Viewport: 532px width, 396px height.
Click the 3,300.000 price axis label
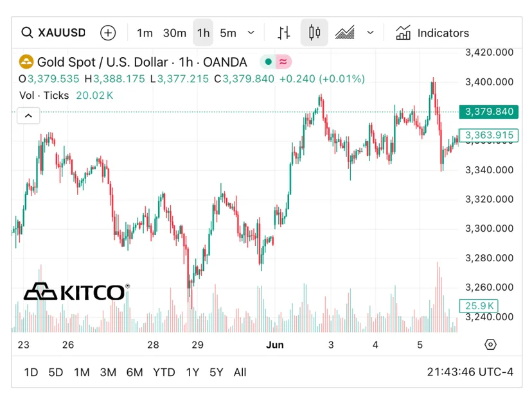click(x=489, y=228)
